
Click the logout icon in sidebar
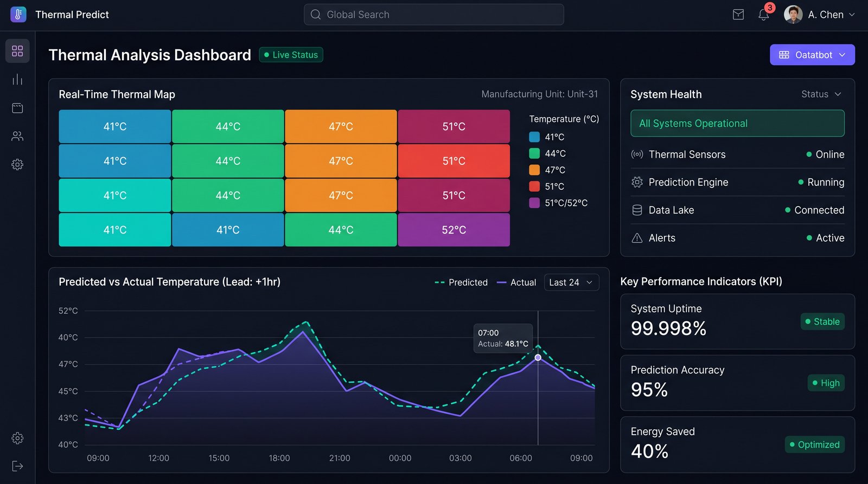click(17, 466)
